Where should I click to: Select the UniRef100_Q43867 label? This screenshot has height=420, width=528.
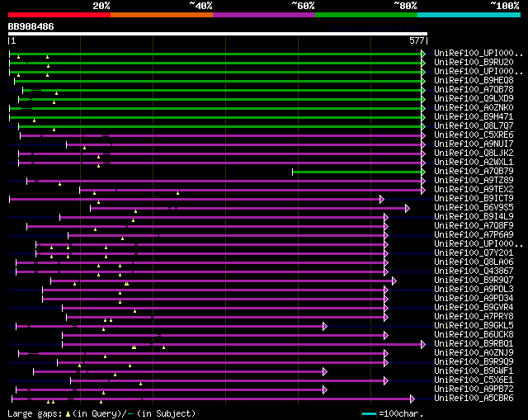[x=474, y=271]
